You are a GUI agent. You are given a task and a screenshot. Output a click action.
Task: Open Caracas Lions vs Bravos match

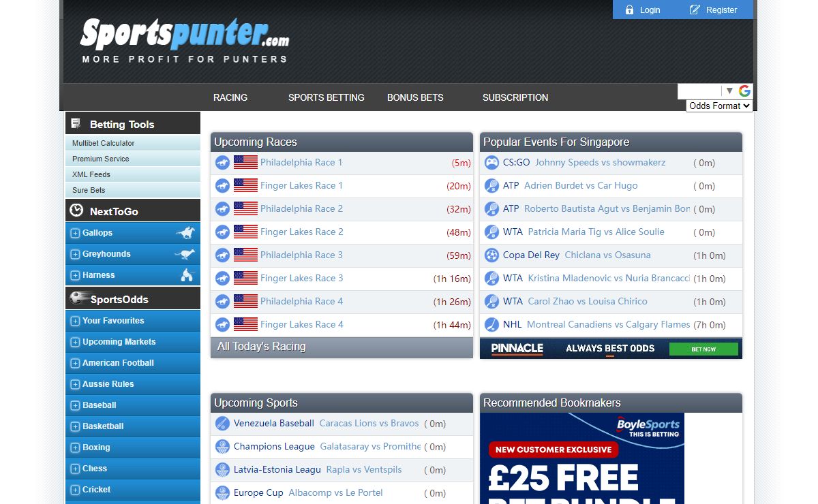(x=369, y=424)
